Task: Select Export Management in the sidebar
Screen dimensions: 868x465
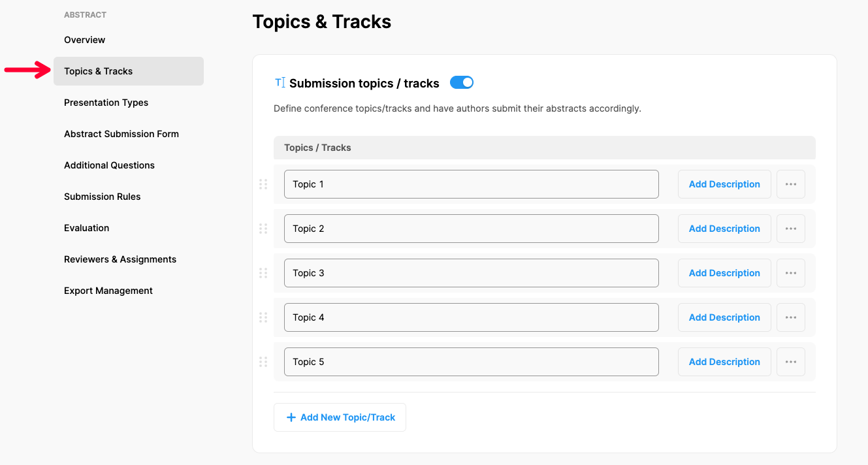Action: (108, 291)
